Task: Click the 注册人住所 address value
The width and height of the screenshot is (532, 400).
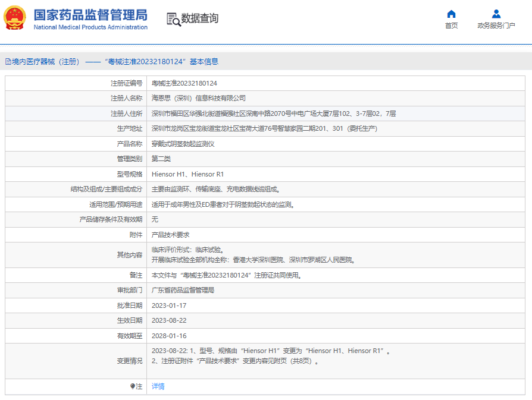Action: coord(274,114)
